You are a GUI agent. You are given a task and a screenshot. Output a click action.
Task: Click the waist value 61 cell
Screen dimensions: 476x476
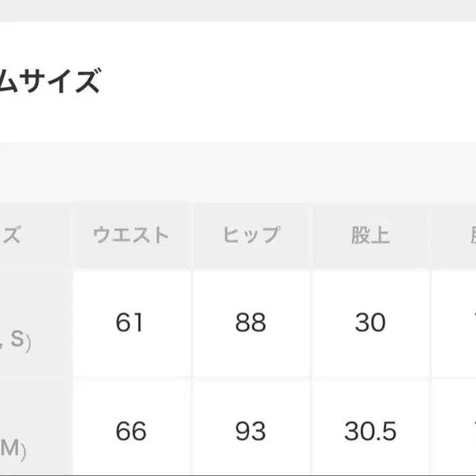[x=131, y=323]
